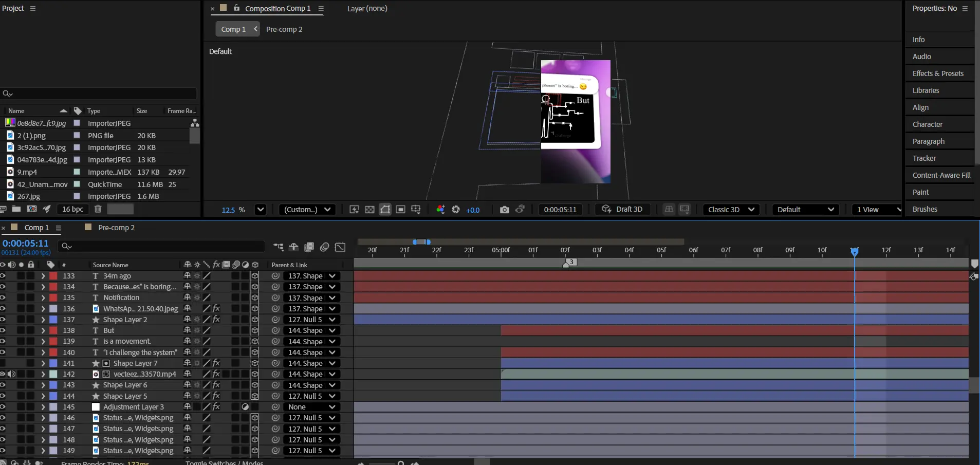
Task: Create a new folder in Project panel
Action: tap(16, 209)
